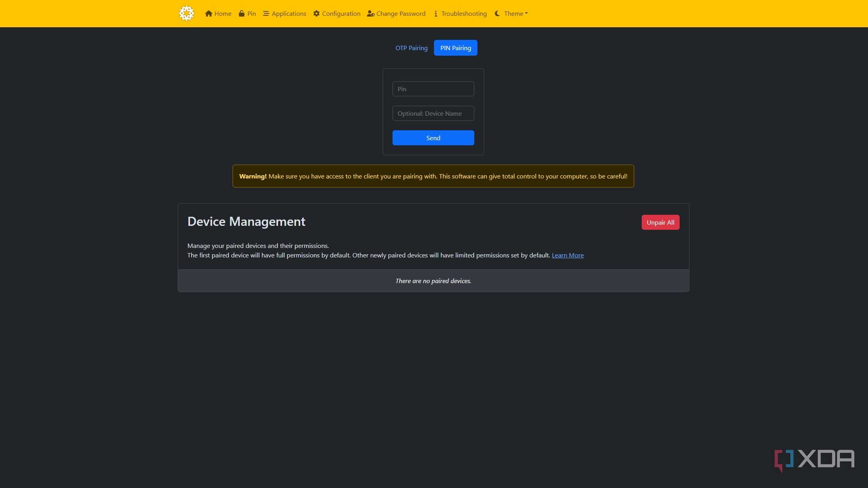Click the Change Password user-lock icon
The height and width of the screenshot is (488, 868).
point(370,13)
